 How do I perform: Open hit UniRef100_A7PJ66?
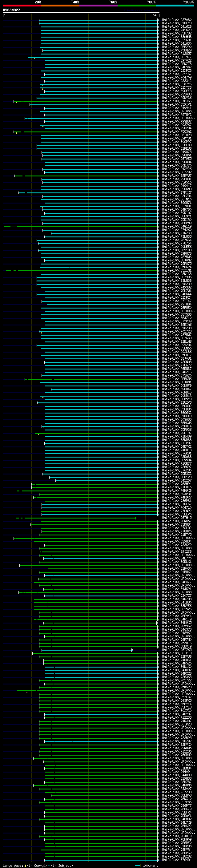[x=177, y=101]
